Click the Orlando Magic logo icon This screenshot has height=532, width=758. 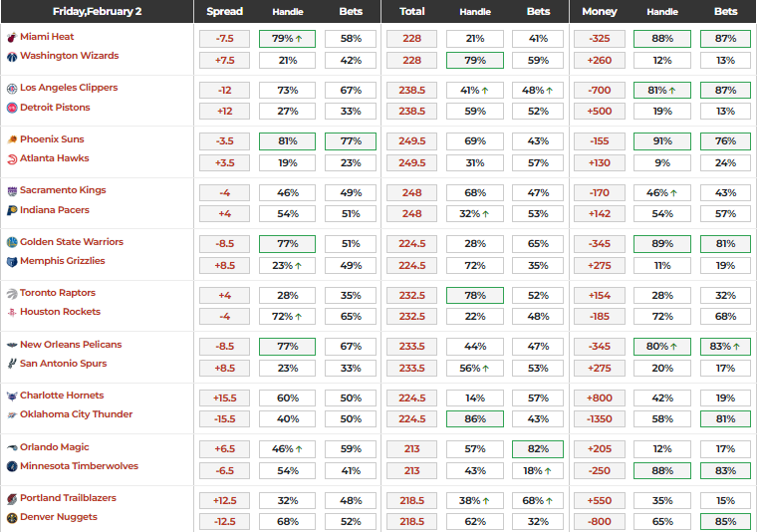click(x=12, y=447)
